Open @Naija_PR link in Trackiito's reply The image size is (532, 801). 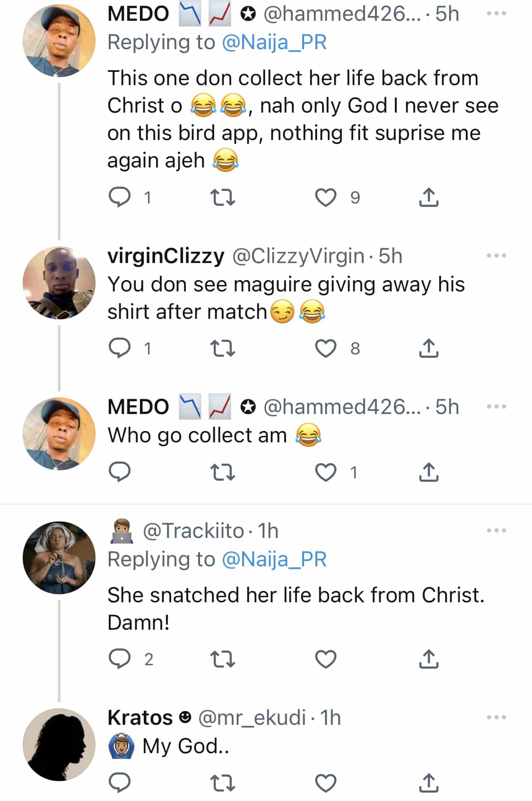click(x=274, y=559)
